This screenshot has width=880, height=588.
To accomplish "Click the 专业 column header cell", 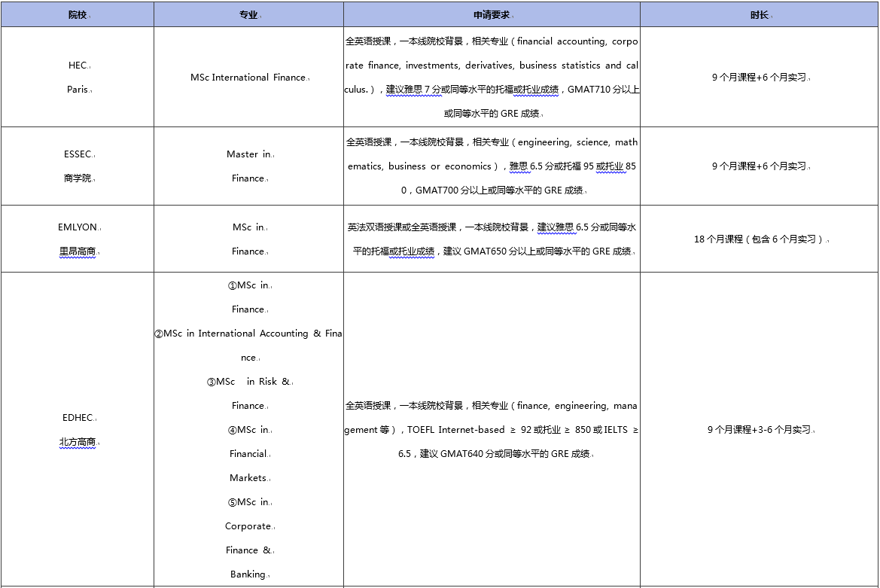I will [x=248, y=15].
